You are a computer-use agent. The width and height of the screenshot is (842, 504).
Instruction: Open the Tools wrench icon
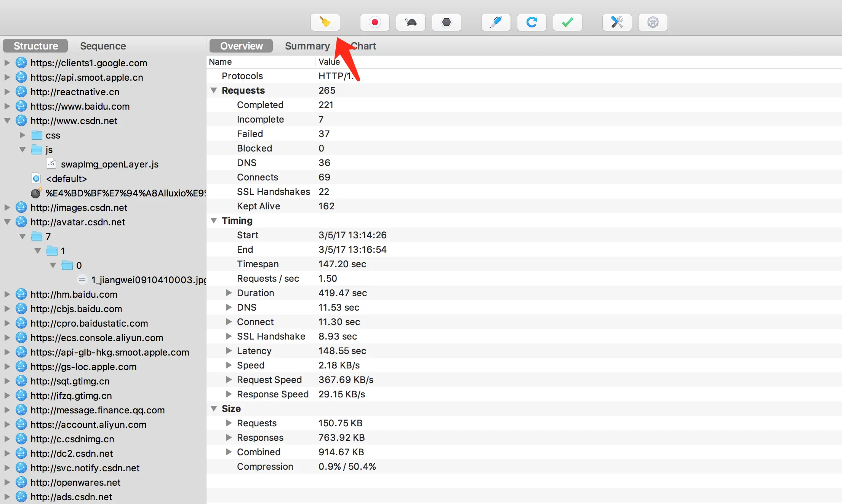[617, 22]
